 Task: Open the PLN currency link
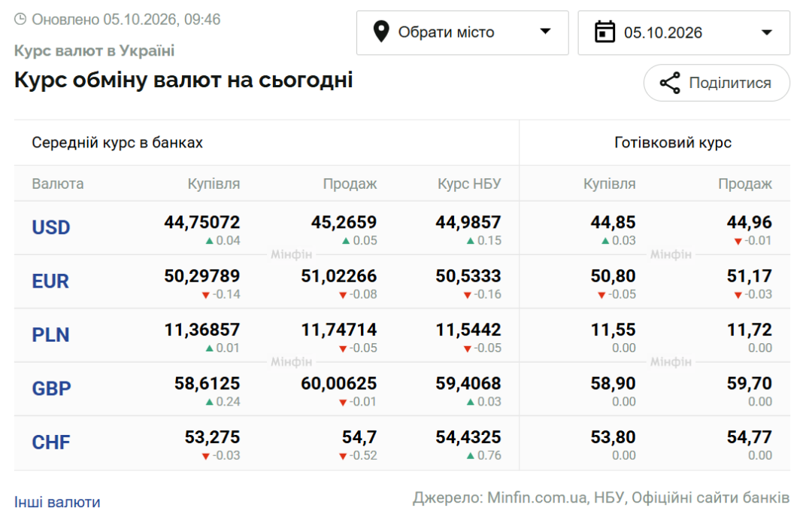coord(51,335)
